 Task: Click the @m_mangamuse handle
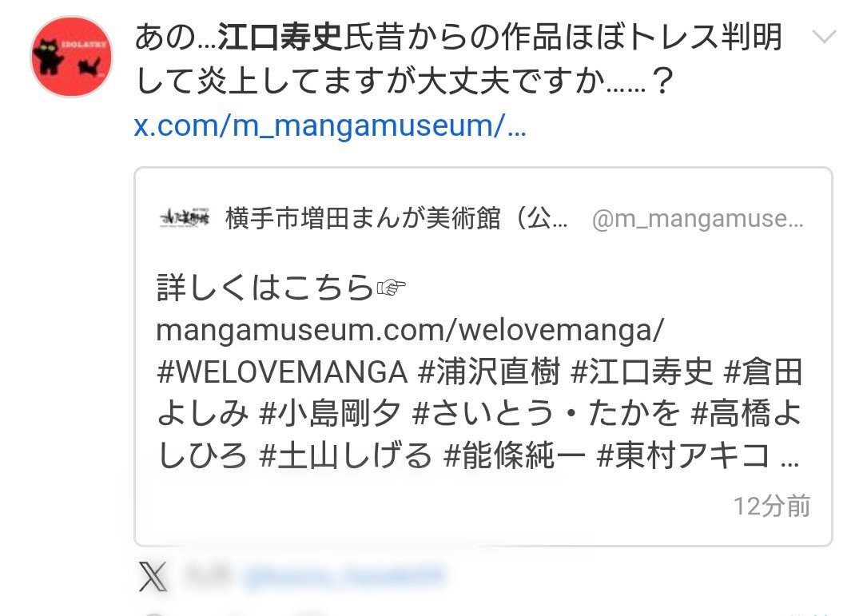(x=698, y=219)
